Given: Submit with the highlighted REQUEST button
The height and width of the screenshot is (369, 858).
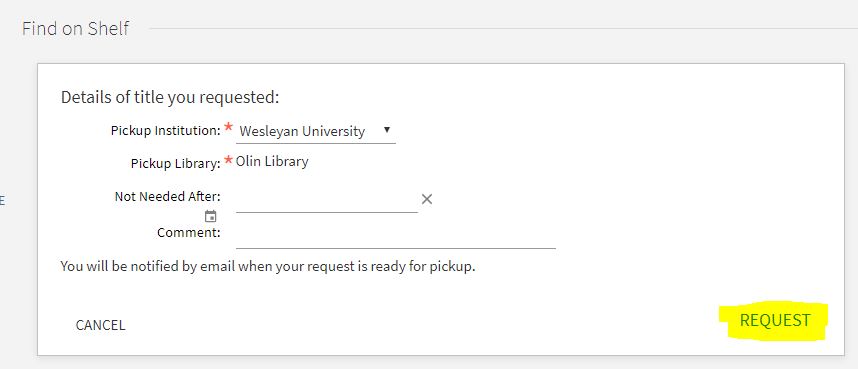Looking at the screenshot, I should pyautogui.click(x=775, y=320).
